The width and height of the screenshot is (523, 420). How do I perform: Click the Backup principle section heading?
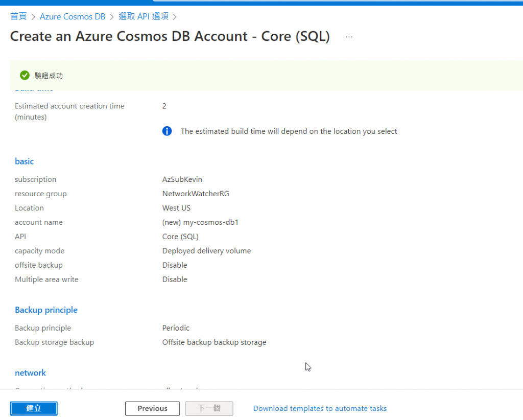46,310
